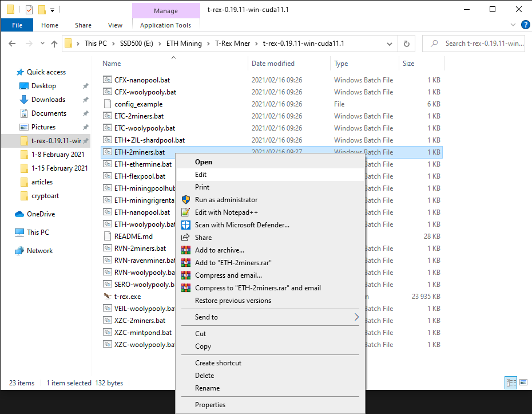Image resolution: width=532 pixels, height=414 pixels.
Task: Choose Cut from the context menu
Action: click(x=270, y=333)
